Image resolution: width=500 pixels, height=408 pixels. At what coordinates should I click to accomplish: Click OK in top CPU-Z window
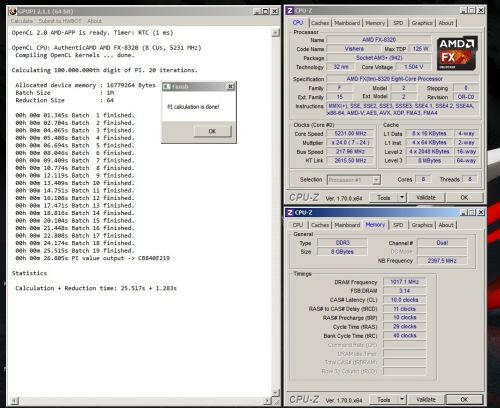(464, 198)
